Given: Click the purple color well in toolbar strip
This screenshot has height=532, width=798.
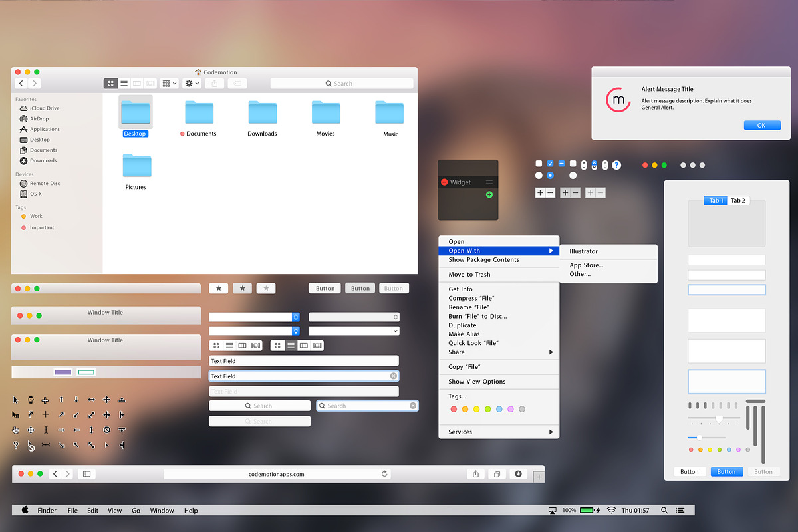Looking at the screenshot, I should pos(63,372).
